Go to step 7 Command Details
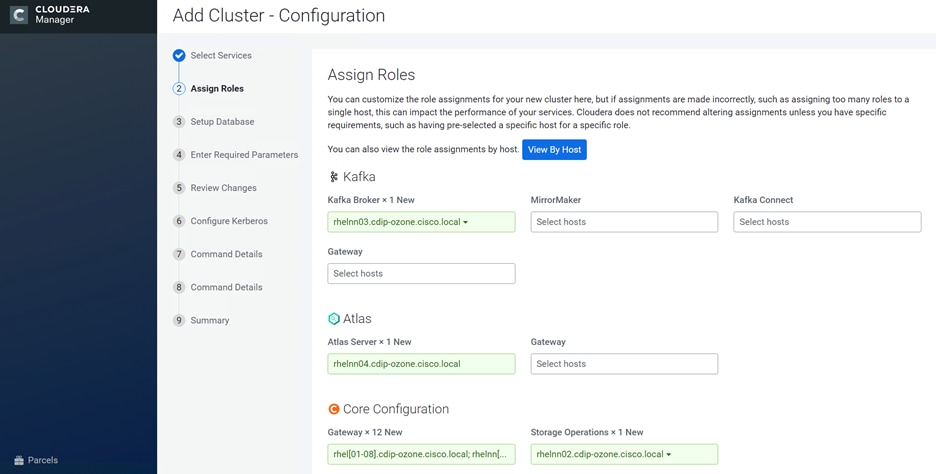Screen dimensions: 936x474 coord(226,254)
